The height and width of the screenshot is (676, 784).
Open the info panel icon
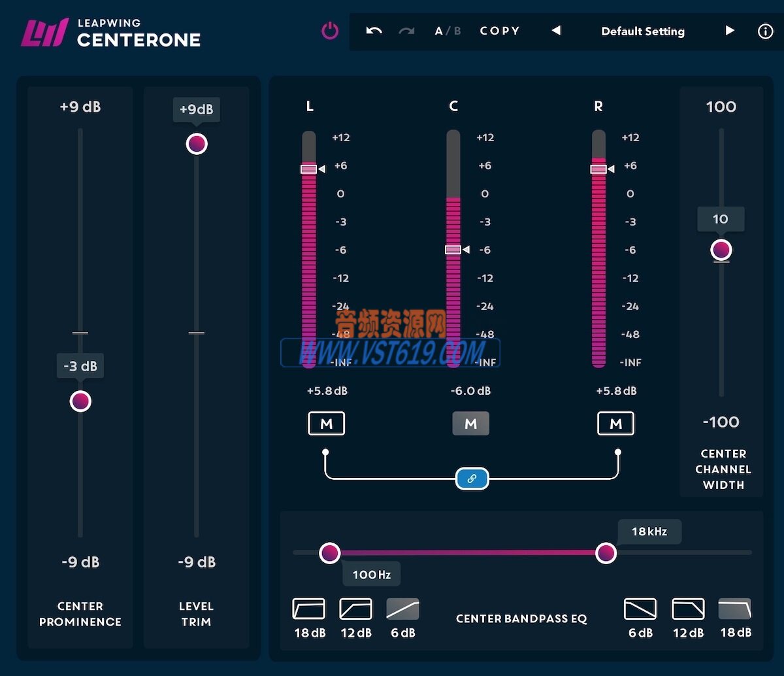[765, 31]
